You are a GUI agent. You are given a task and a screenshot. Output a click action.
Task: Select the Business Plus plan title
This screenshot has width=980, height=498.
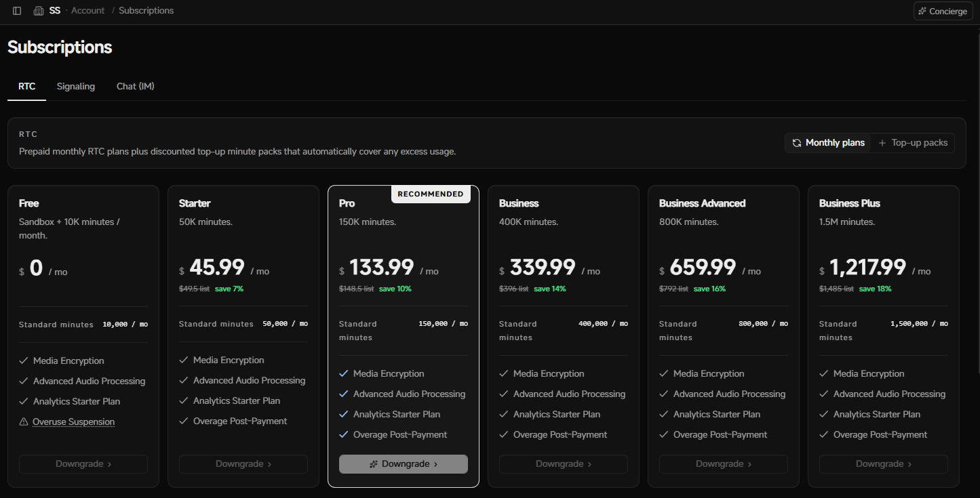[849, 203]
